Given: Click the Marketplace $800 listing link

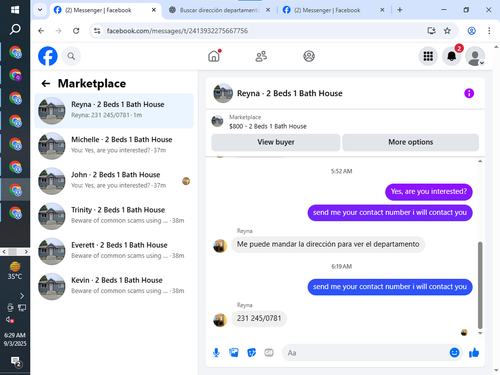Looking at the screenshot, I should click(268, 122).
